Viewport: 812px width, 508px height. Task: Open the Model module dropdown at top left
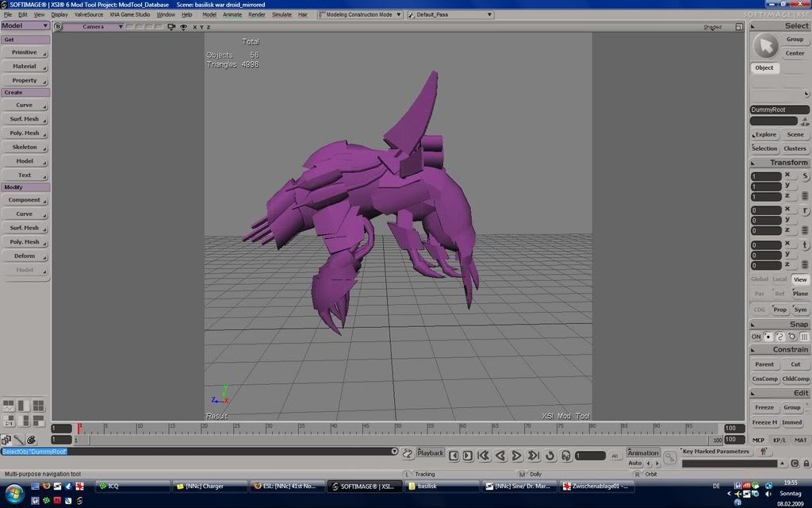tap(25, 25)
